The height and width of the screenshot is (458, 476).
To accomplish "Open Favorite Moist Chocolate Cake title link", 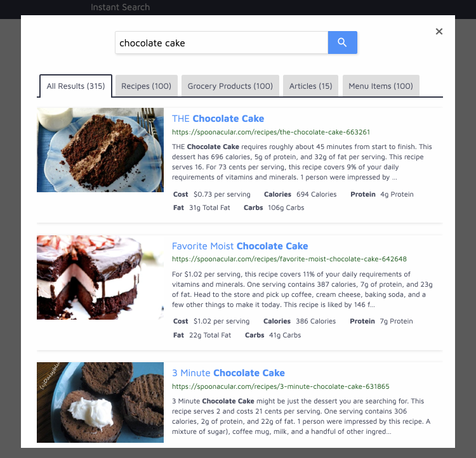I will click(240, 246).
